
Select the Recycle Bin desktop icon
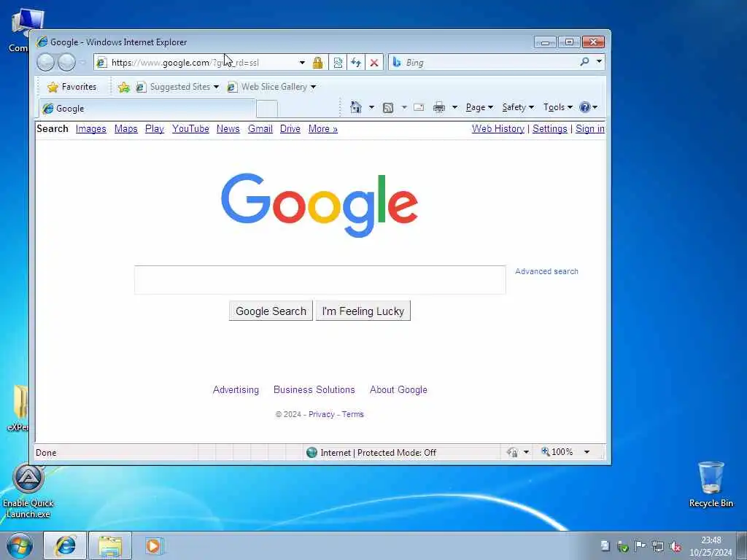pyautogui.click(x=711, y=484)
